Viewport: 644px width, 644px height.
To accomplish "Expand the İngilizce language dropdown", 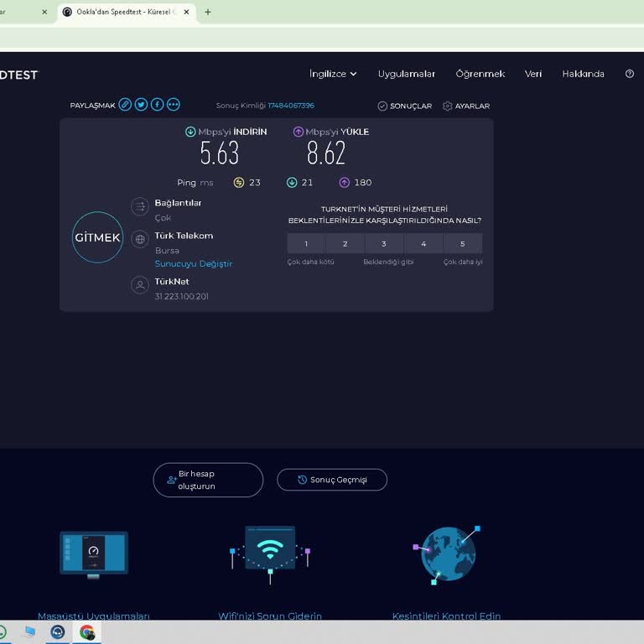I will tap(333, 74).
